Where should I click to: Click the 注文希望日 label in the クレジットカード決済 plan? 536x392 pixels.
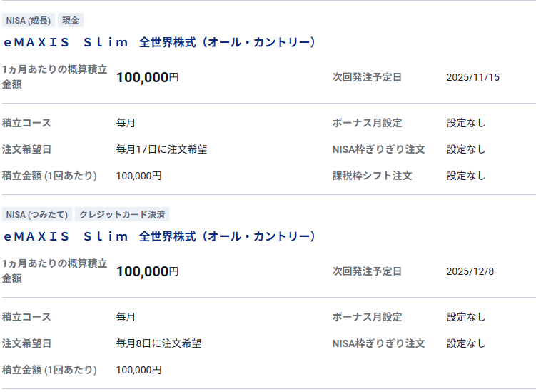click(x=26, y=343)
